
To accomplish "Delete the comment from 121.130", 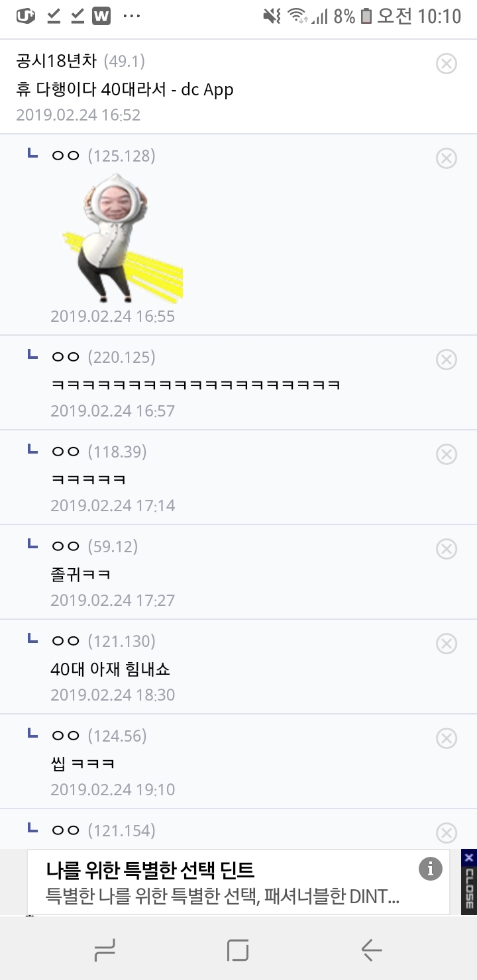I will pos(447,644).
